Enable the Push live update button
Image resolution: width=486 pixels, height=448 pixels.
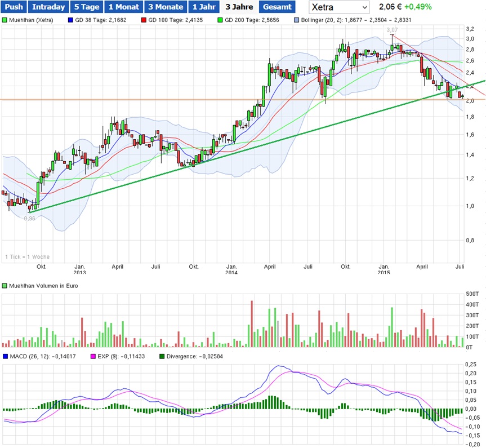tap(14, 7)
